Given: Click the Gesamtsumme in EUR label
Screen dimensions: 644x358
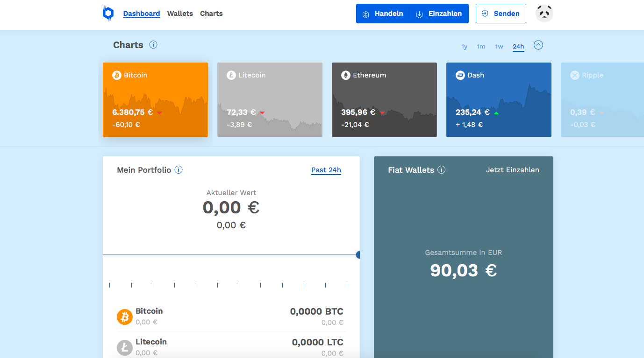Looking at the screenshot, I should [x=464, y=253].
